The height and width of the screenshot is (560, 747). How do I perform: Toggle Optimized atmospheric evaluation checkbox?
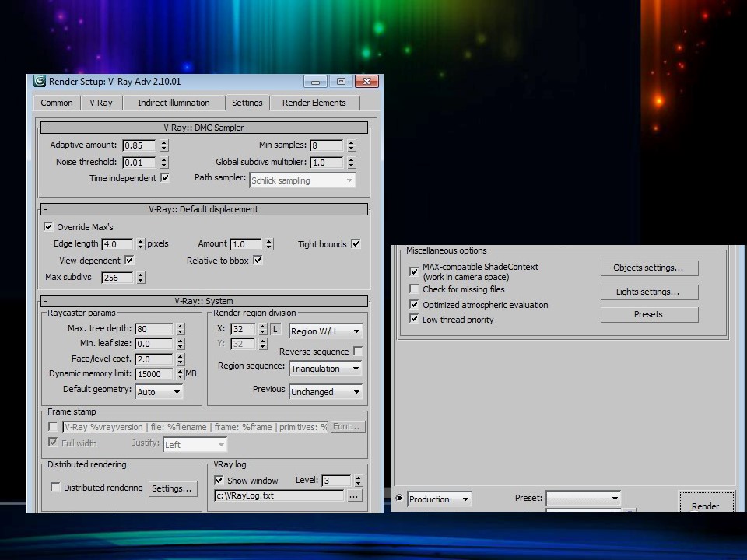click(x=414, y=305)
